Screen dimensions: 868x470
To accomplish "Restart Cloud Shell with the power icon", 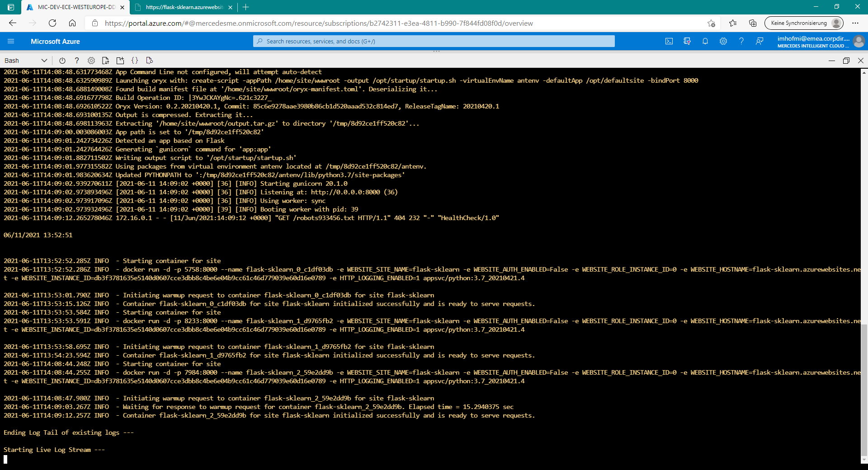I will point(62,61).
